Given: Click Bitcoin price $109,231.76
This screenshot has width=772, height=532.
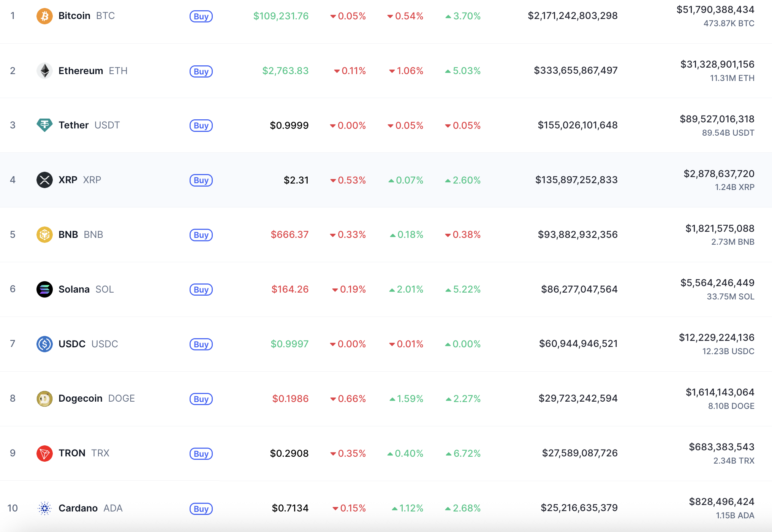Looking at the screenshot, I should (281, 16).
